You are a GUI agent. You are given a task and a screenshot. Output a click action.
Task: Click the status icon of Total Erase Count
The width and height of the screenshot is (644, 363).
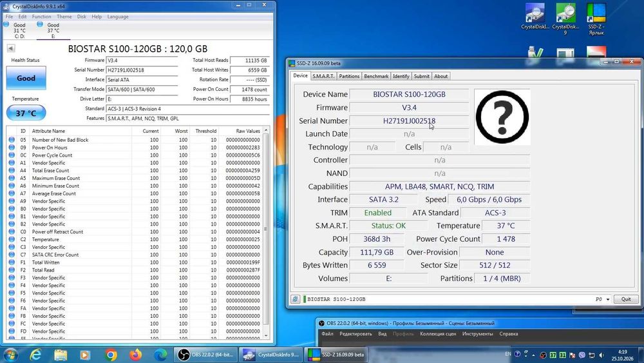pos(12,170)
